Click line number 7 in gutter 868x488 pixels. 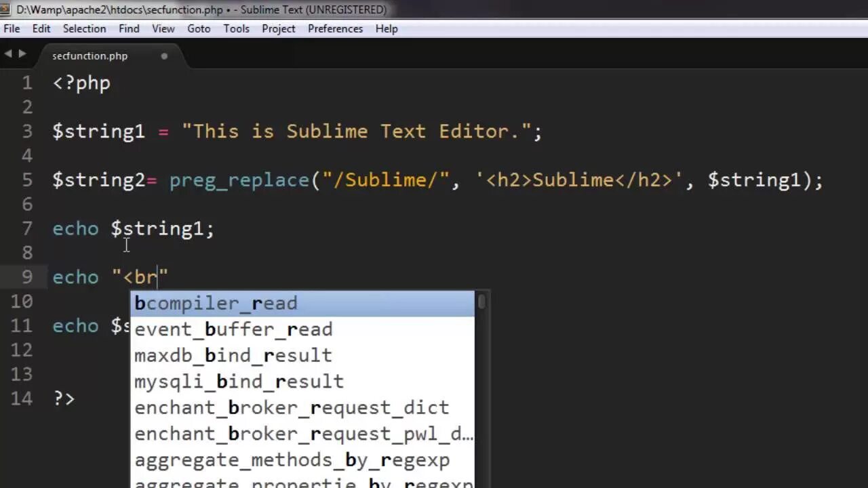click(27, 229)
